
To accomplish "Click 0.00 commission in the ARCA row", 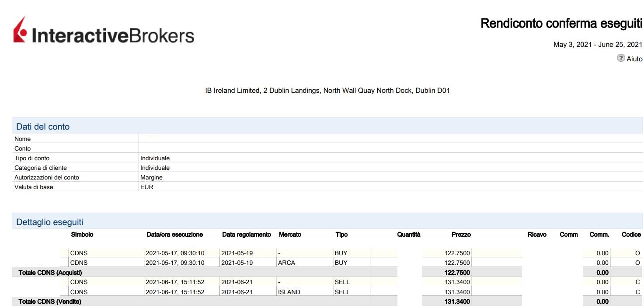I will [602, 263].
